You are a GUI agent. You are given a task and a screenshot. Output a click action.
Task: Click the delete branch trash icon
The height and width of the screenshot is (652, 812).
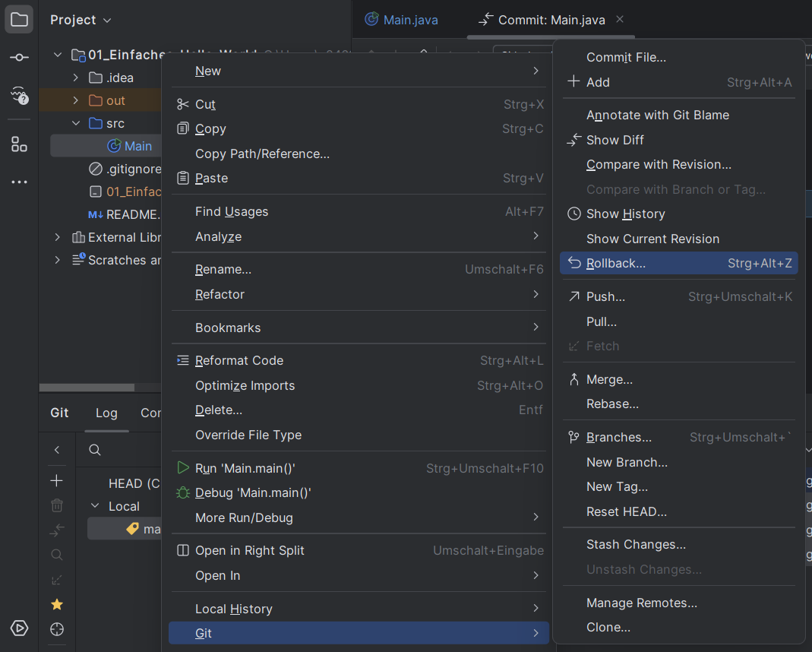[57, 505]
